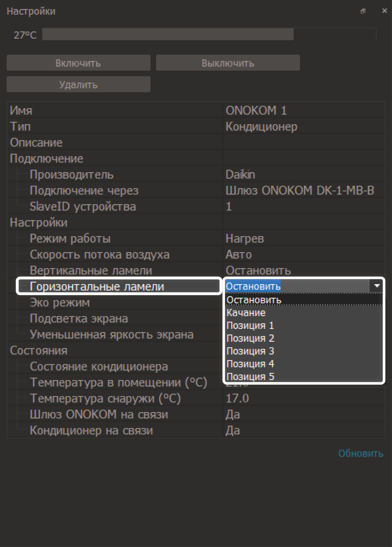The height and width of the screenshot is (547, 392).
Task: Select Позиция 1 option
Action: pos(250,326)
